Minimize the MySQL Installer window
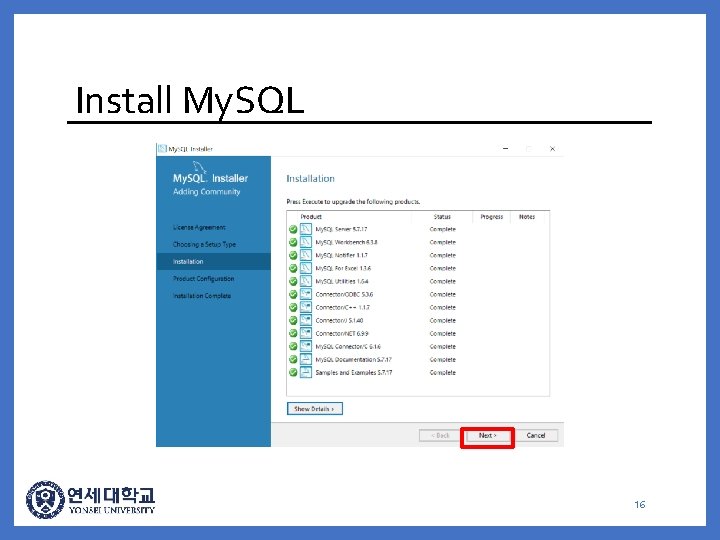The image size is (720, 540). click(x=506, y=149)
